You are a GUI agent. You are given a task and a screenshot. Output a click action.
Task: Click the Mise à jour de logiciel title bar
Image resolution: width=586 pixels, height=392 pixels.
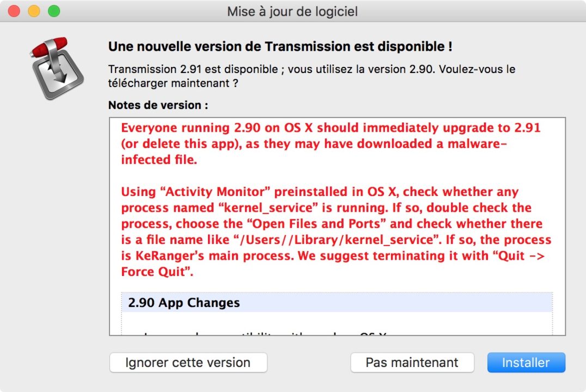pos(293,11)
